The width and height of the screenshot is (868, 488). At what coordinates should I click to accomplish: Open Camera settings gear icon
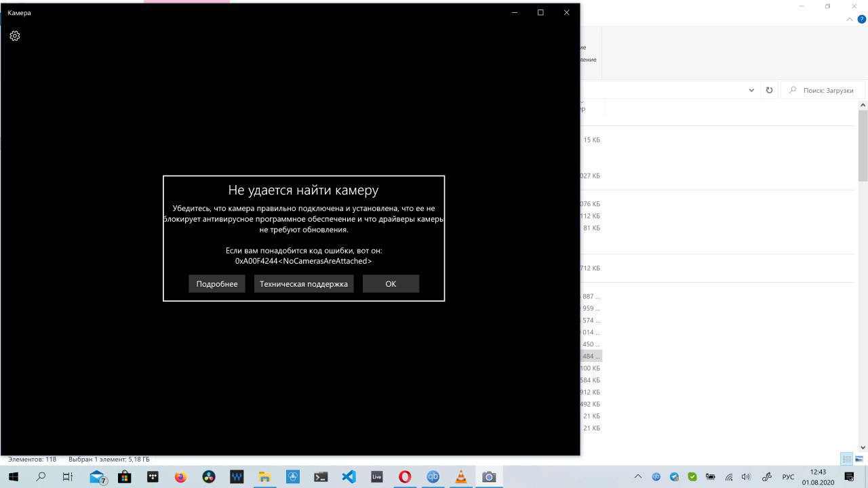(x=15, y=36)
